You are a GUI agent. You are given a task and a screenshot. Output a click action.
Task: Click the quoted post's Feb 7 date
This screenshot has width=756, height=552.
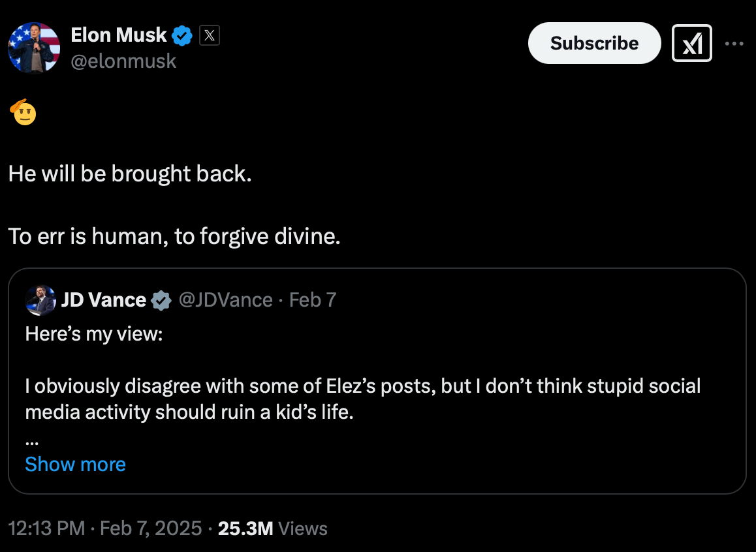tap(313, 300)
